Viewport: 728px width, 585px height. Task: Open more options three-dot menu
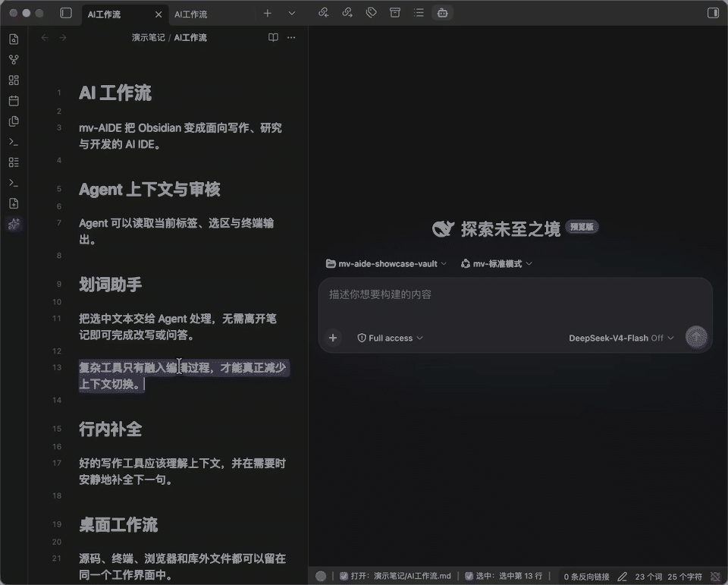pos(291,38)
